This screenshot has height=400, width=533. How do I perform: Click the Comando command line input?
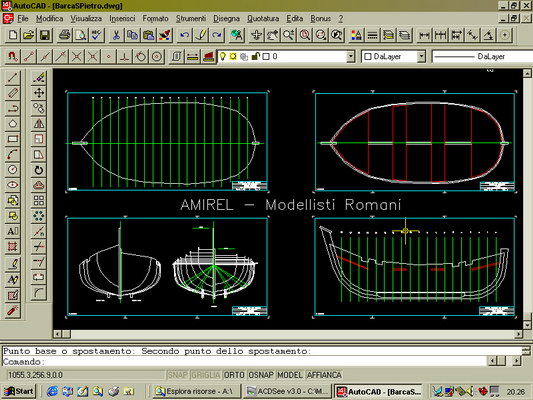click(245, 362)
